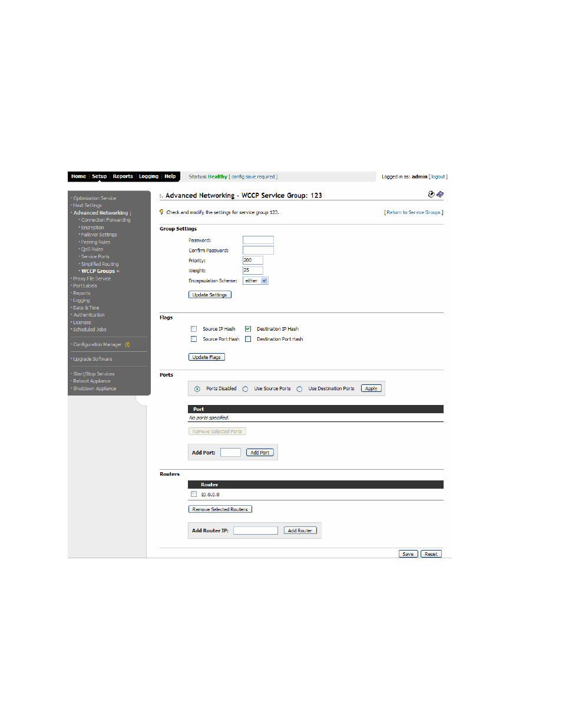Click the Configuration Manager warning icon
Screen dimensions: 562x728
pos(127,345)
